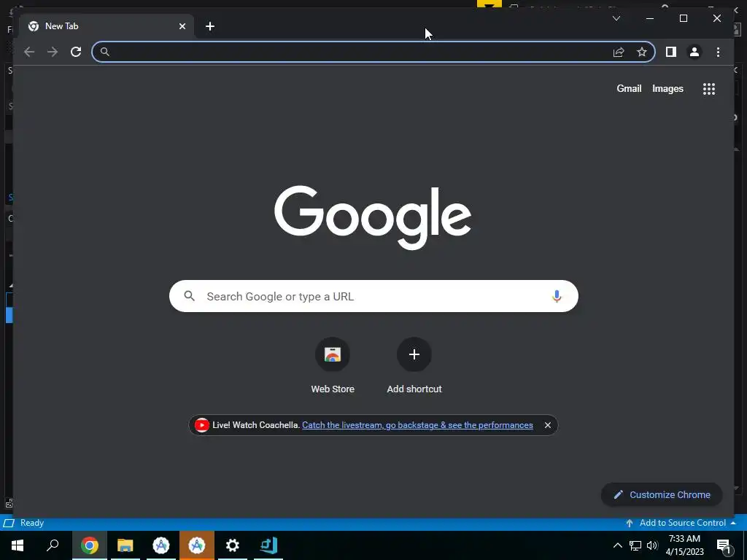Open the Google apps grid

pyautogui.click(x=709, y=88)
